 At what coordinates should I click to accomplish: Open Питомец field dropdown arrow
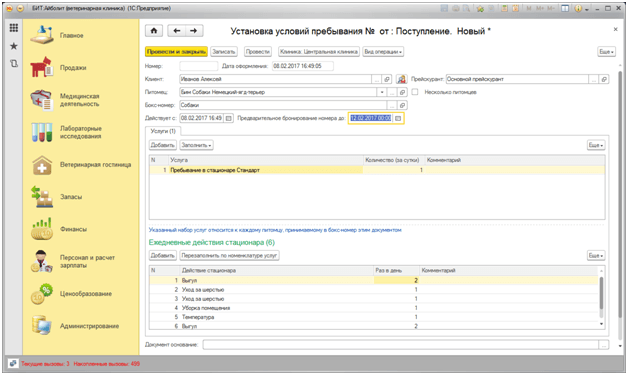(382, 92)
